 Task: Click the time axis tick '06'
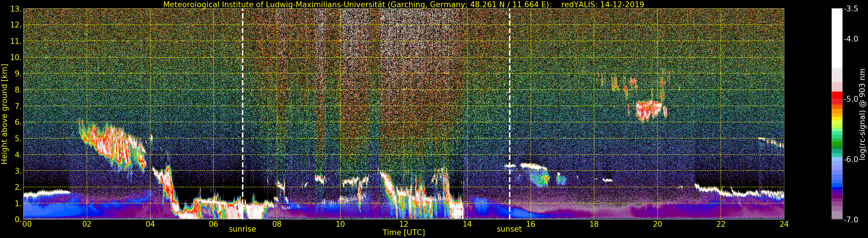pos(213,224)
